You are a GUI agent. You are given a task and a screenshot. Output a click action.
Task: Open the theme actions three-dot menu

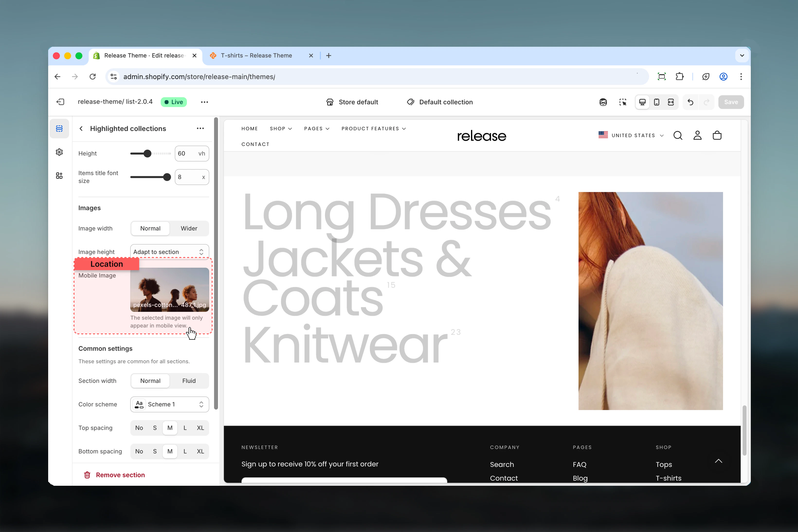click(204, 102)
